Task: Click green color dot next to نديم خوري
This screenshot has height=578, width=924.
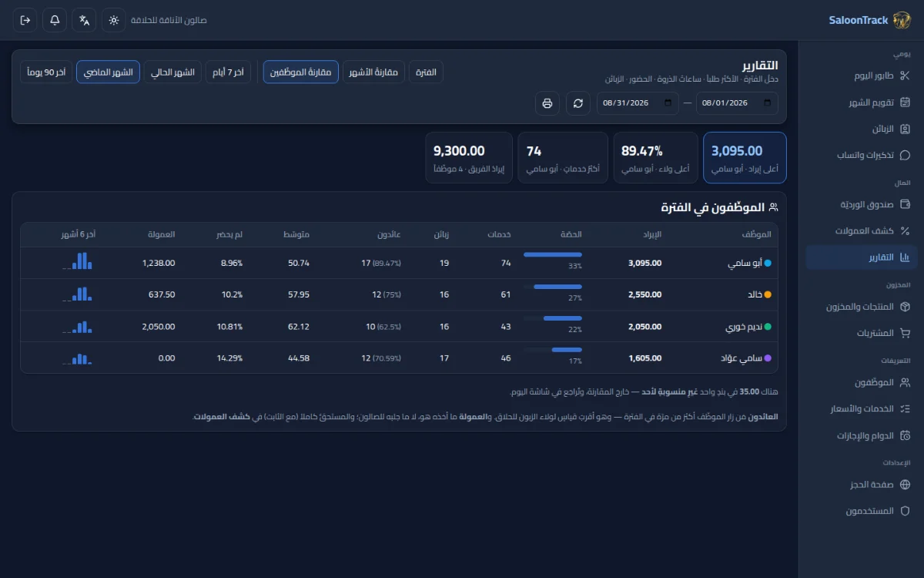Action: click(x=767, y=327)
